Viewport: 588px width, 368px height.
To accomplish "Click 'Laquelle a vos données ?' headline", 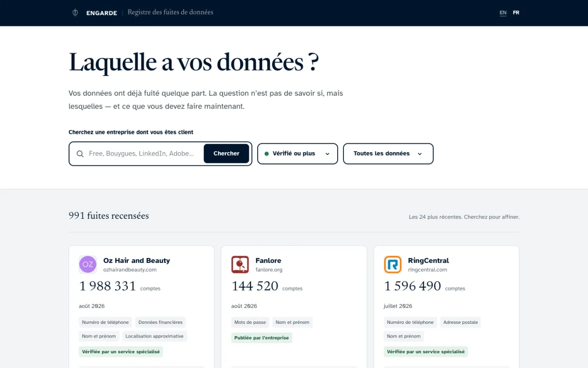I will [x=194, y=62].
